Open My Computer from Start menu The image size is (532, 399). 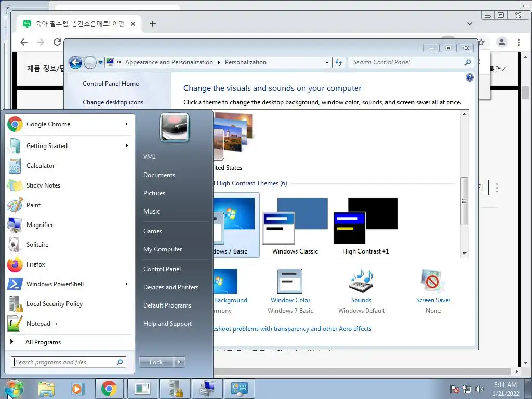point(163,249)
